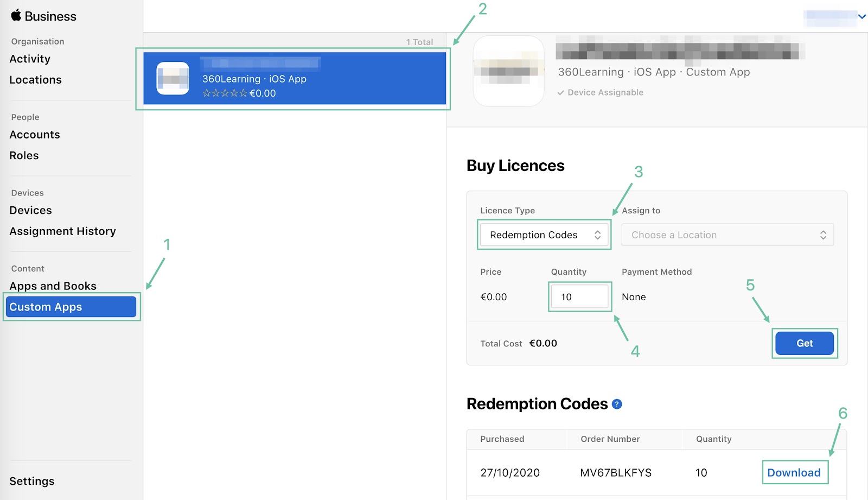
Task: Open the account menu chevron at top right
Action: coord(861,16)
